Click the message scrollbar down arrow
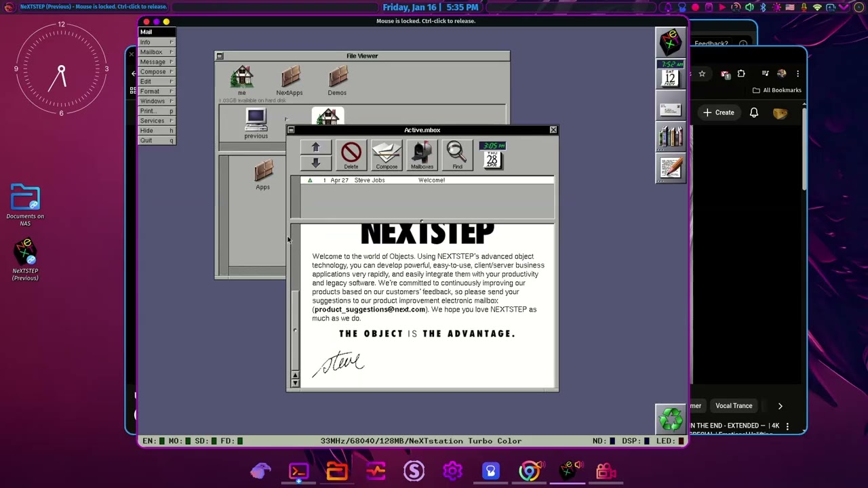Image resolution: width=868 pixels, height=488 pixels. (295, 383)
